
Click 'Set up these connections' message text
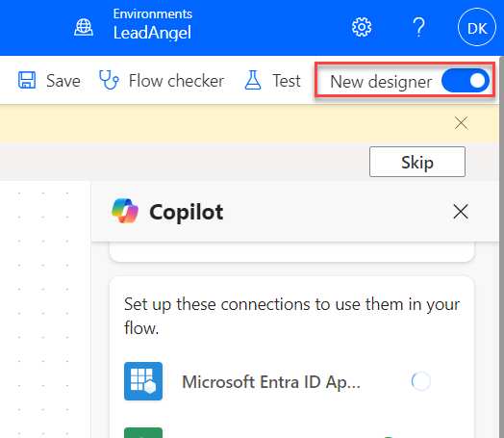click(x=291, y=316)
